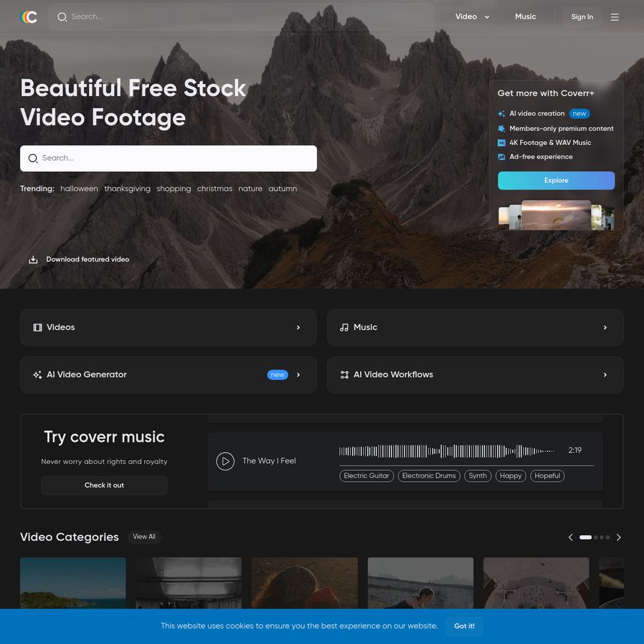Select trending tag thanksgiving
Viewport: 644px width, 644px height.
[x=128, y=189]
